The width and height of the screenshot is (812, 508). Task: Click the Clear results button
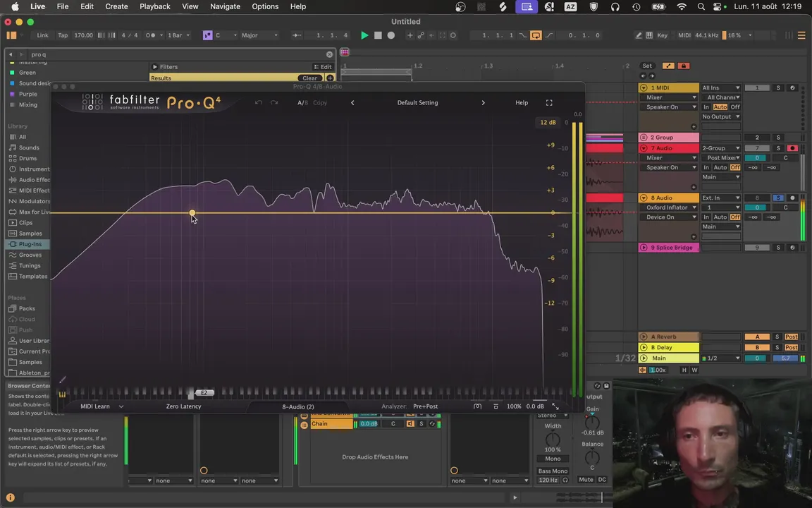click(x=309, y=78)
